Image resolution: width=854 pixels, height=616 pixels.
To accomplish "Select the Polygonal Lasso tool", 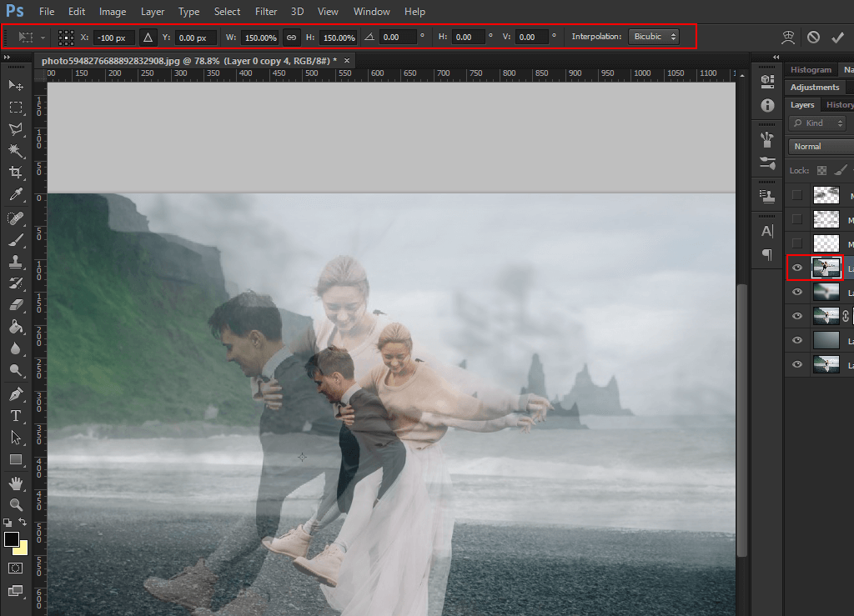I will (16, 129).
